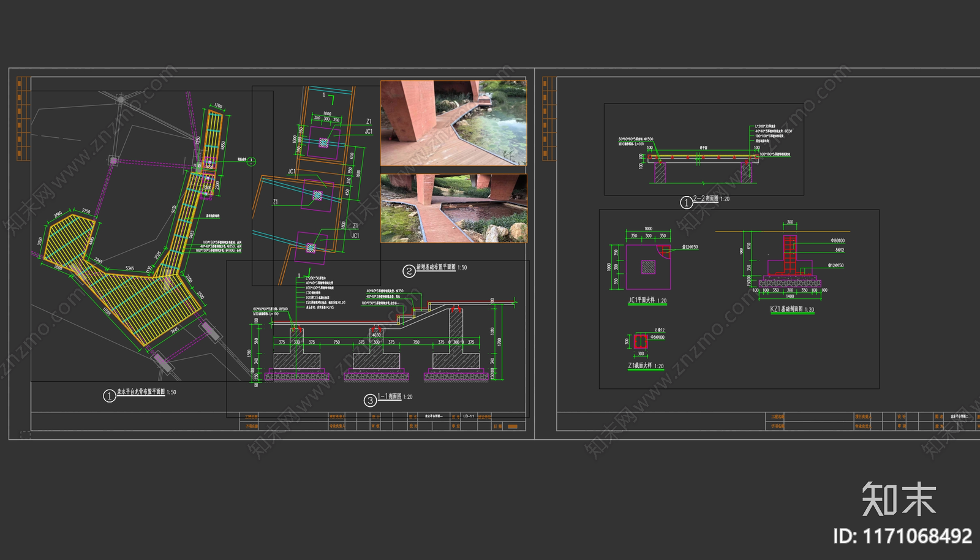Pick the 11565 dimension on the platform plan
Image resolution: width=980 pixels, height=560 pixels.
click(x=107, y=311)
